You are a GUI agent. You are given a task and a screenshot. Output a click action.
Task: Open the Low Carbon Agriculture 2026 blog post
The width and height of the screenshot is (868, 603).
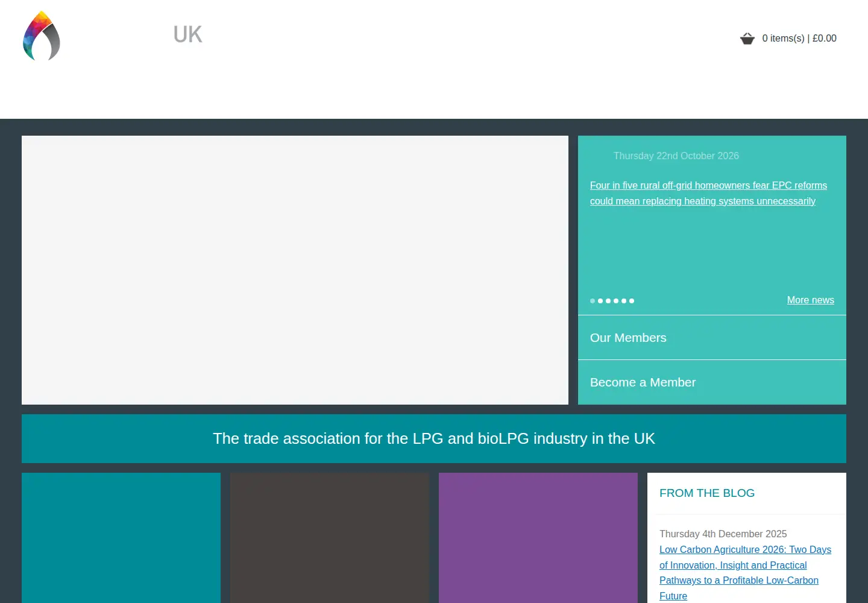(745, 573)
